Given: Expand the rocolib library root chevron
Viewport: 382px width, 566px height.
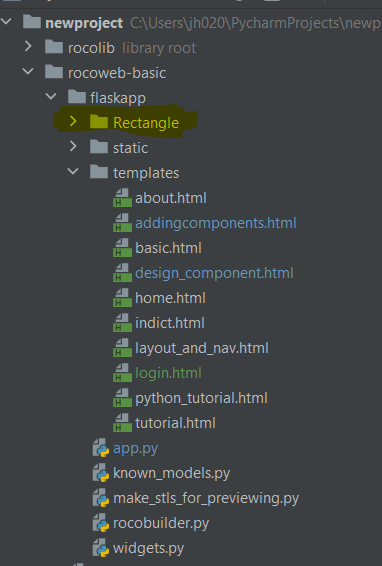Looking at the screenshot, I should [28, 47].
